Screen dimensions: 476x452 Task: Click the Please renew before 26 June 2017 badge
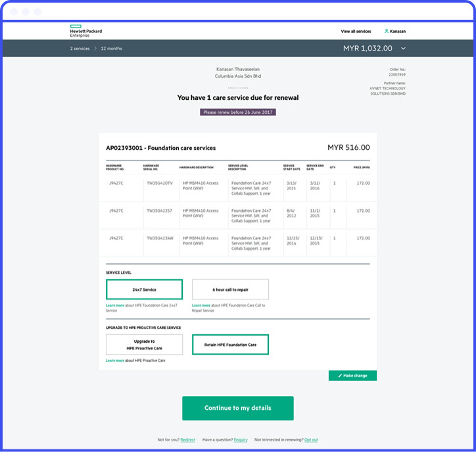click(238, 112)
